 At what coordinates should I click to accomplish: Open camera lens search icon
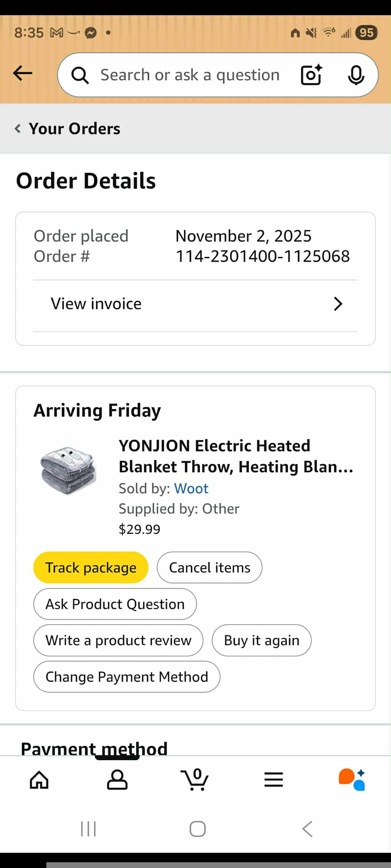(x=311, y=75)
